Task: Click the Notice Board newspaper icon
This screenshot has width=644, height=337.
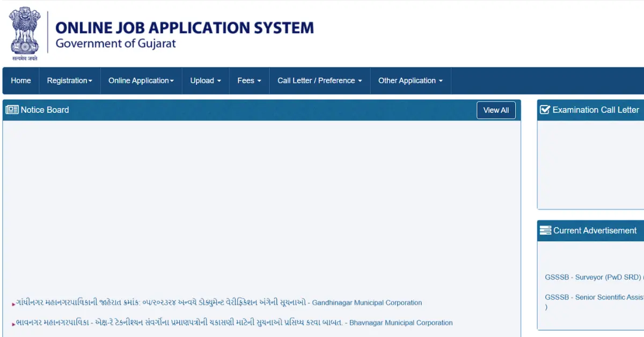Action: (12, 110)
